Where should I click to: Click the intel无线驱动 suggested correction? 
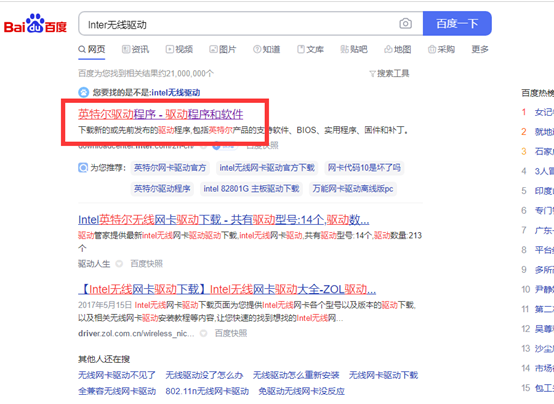(x=176, y=93)
